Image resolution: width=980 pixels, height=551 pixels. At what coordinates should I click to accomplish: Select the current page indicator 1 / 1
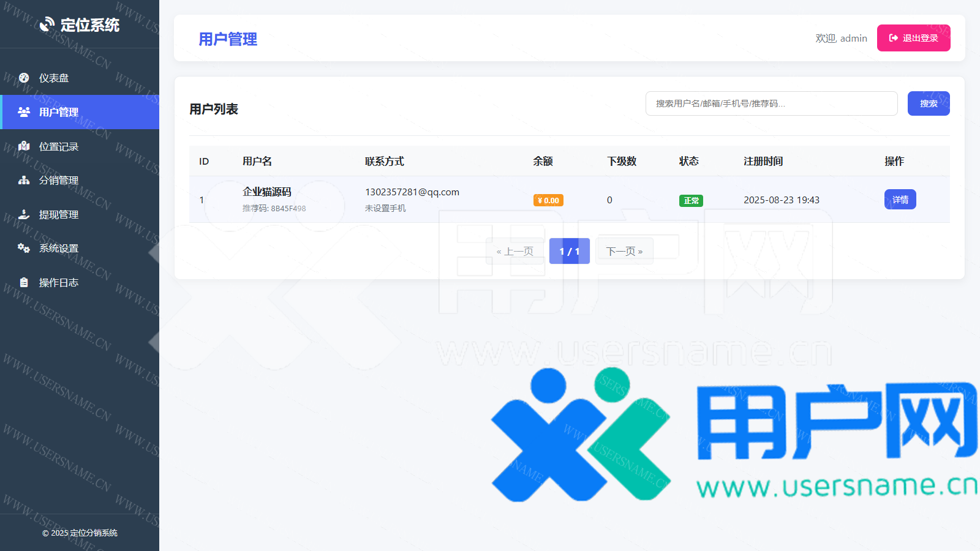click(x=569, y=251)
